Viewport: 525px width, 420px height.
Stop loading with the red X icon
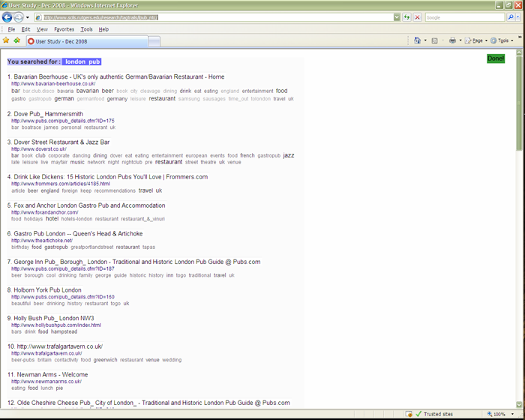coord(417,17)
